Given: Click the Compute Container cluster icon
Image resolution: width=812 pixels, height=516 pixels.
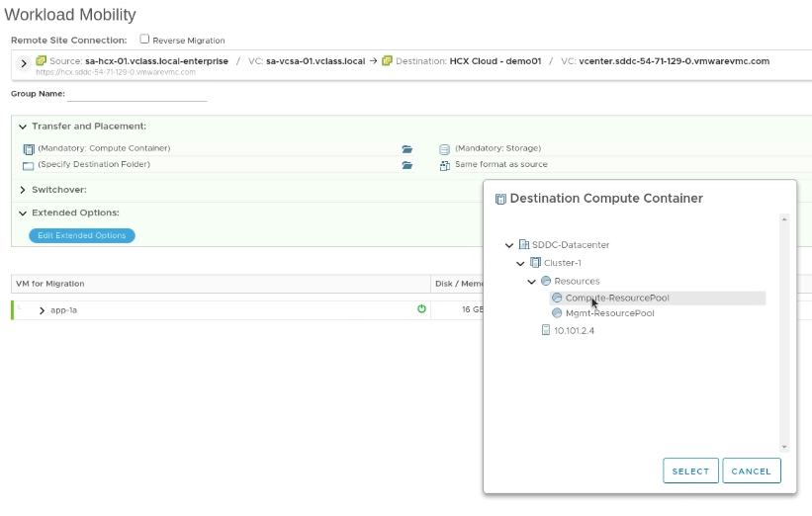Looking at the screenshot, I should [29, 149].
